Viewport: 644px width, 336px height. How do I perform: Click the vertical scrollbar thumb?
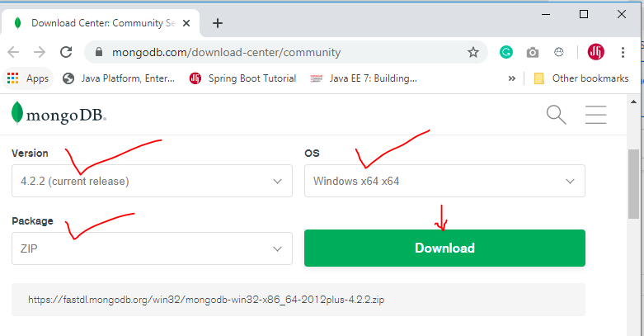click(x=633, y=184)
